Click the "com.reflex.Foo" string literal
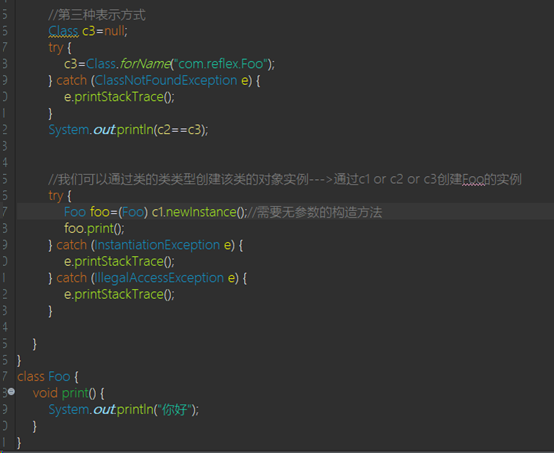Screen dimensions: 554x453 (221, 64)
